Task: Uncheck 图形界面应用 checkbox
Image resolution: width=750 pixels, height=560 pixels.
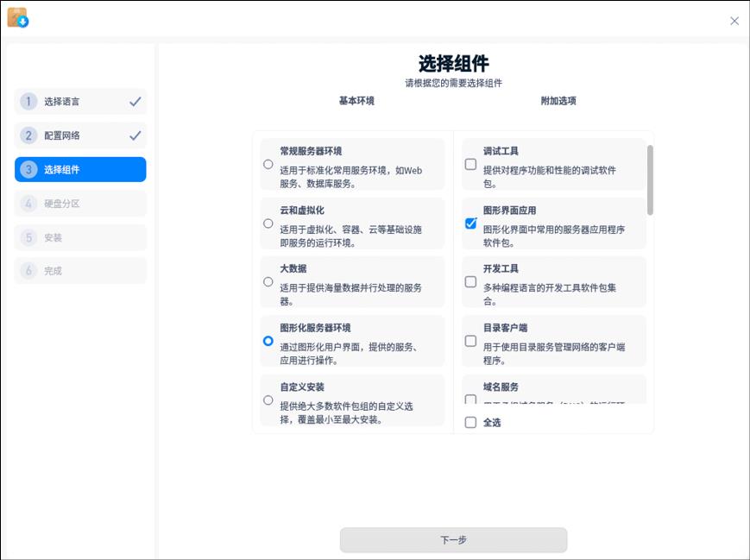Action: (470, 223)
